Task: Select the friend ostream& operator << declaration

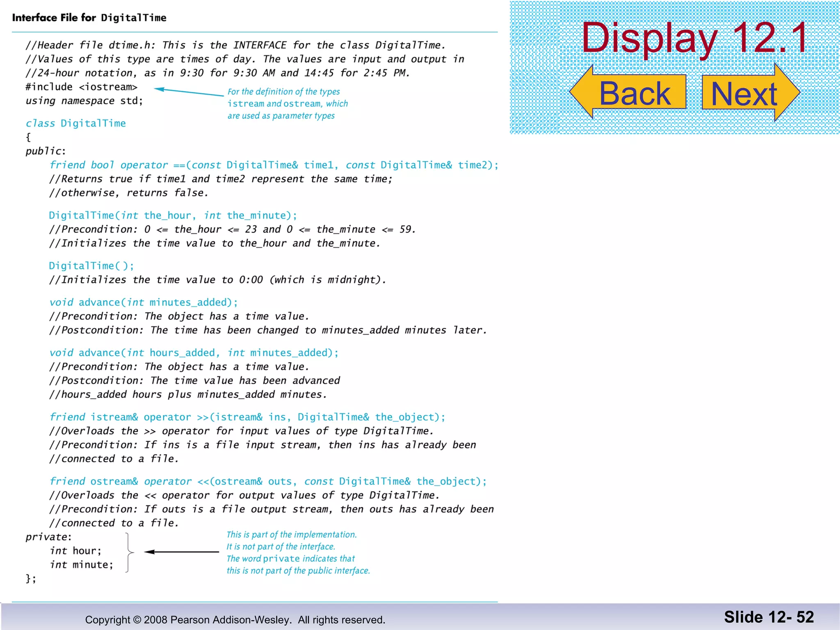Action: 268,482
